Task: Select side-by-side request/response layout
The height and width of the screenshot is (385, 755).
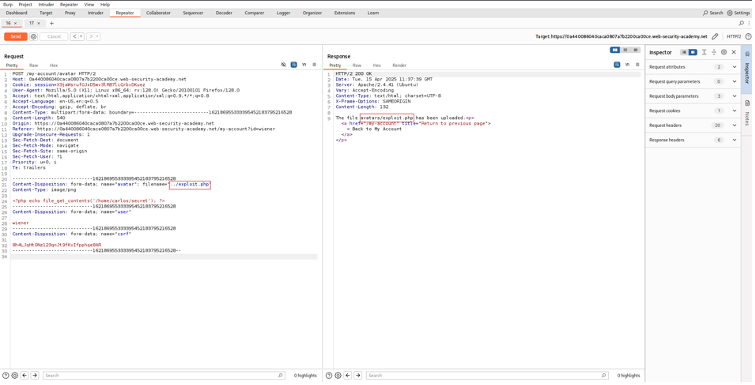Action: pyautogui.click(x=615, y=50)
